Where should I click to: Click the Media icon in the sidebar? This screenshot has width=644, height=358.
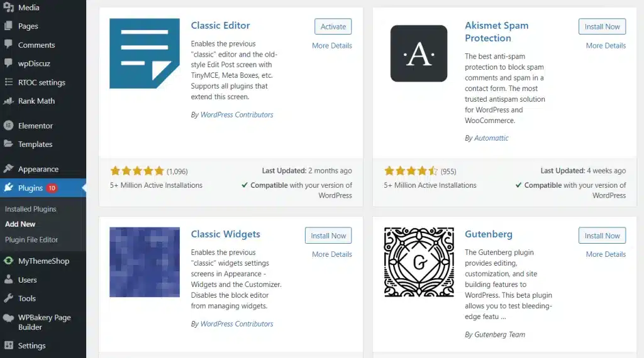coord(8,8)
